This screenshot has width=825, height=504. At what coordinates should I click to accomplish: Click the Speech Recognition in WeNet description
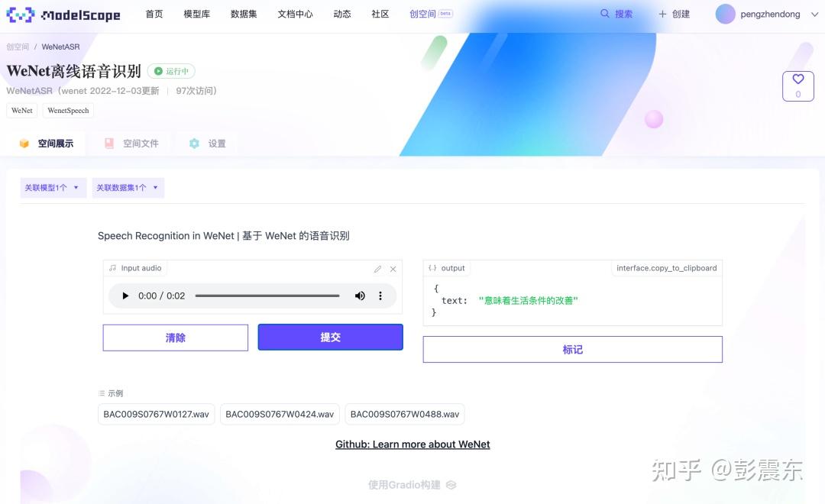click(224, 236)
